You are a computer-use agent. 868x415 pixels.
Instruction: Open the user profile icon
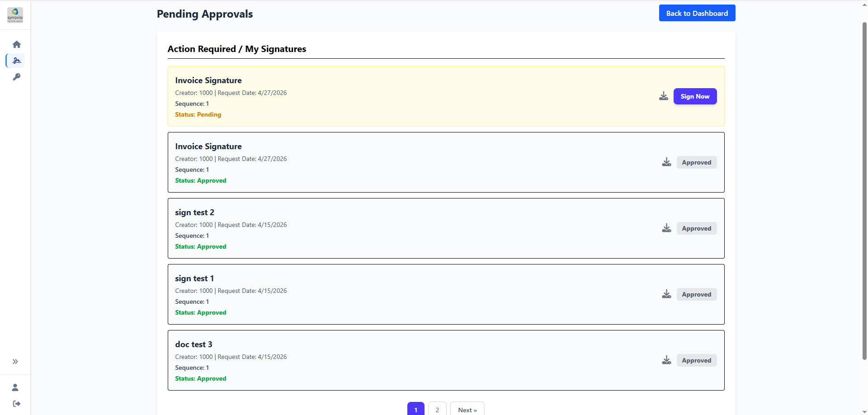point(15,387)
